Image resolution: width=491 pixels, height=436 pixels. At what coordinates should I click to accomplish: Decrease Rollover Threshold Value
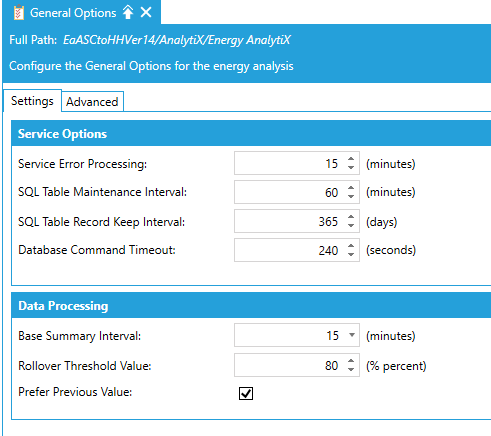point(351,369)
